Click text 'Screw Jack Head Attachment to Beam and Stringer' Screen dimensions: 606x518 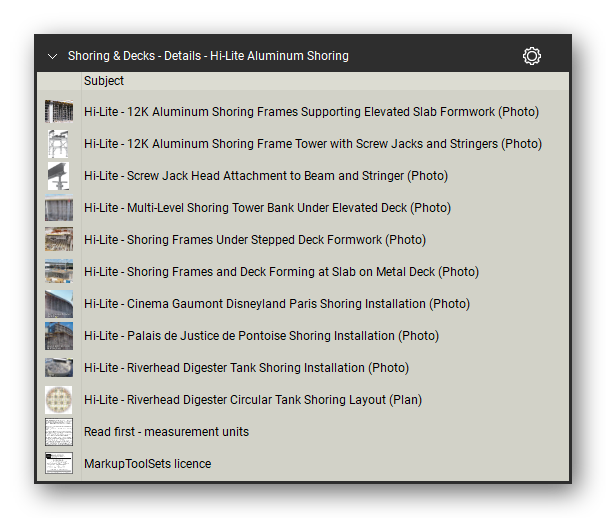(265, 176)
